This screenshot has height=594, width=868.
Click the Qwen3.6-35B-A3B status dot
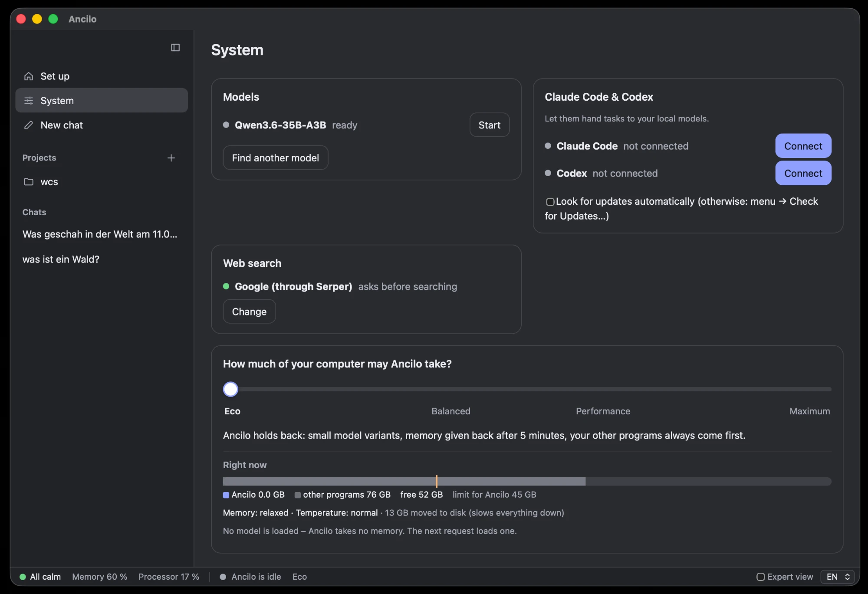pyautogui.click(x=226, y=125)
